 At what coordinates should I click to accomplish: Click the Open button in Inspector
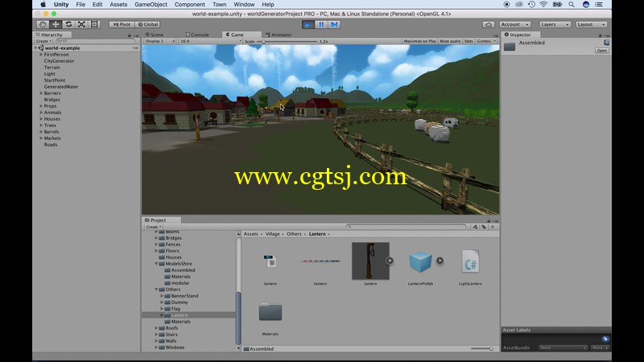pos(601,51)
